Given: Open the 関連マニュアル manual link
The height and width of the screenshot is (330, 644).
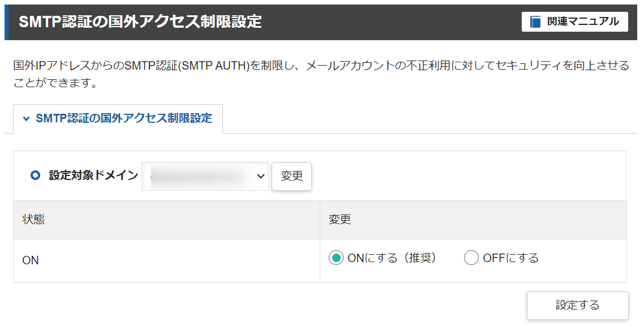Looking at the screenshot, I should pyautogui.click(x=574, y=22).
